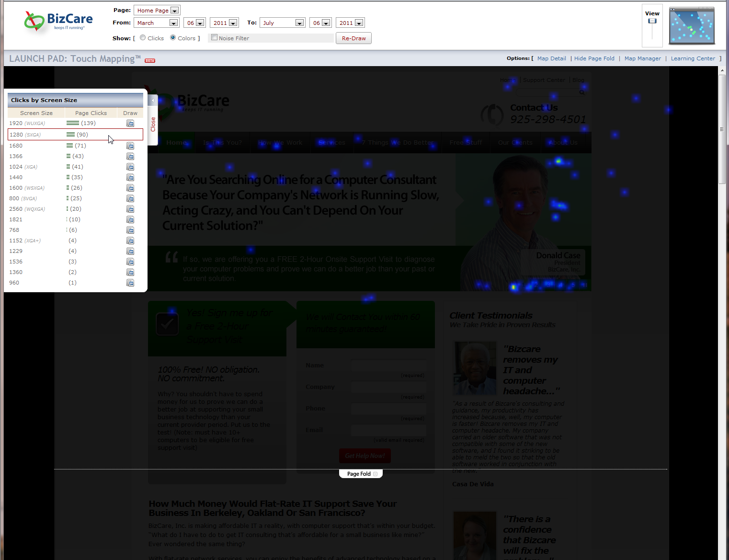Select the Colors display radio button
This screenshot has width=729, height=560.
point(173,37)
